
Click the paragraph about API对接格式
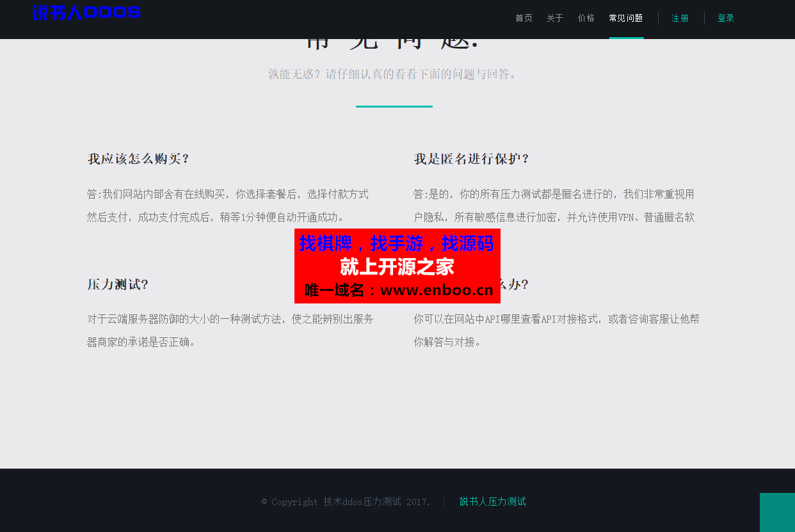point(556,330)
